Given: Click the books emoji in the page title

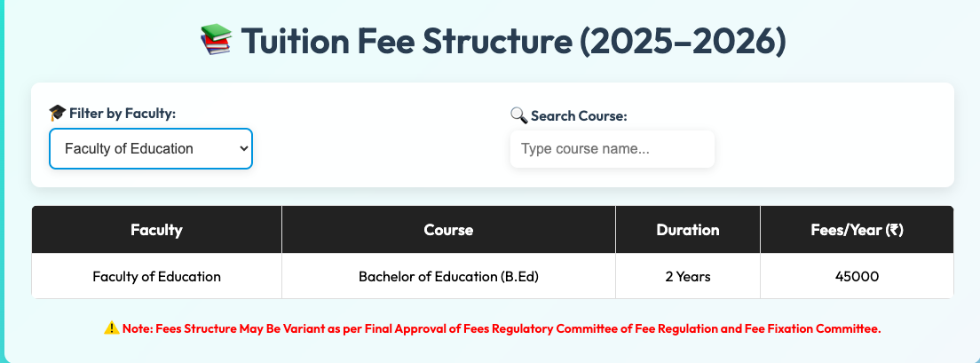Looking at the screenshot, I should tap(216, 42).
